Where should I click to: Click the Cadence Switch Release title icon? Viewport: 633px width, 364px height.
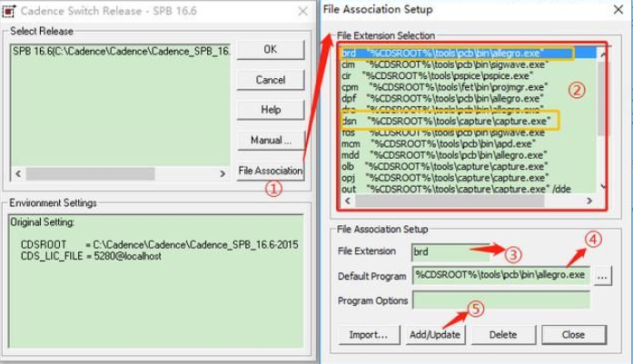point(9,11)
